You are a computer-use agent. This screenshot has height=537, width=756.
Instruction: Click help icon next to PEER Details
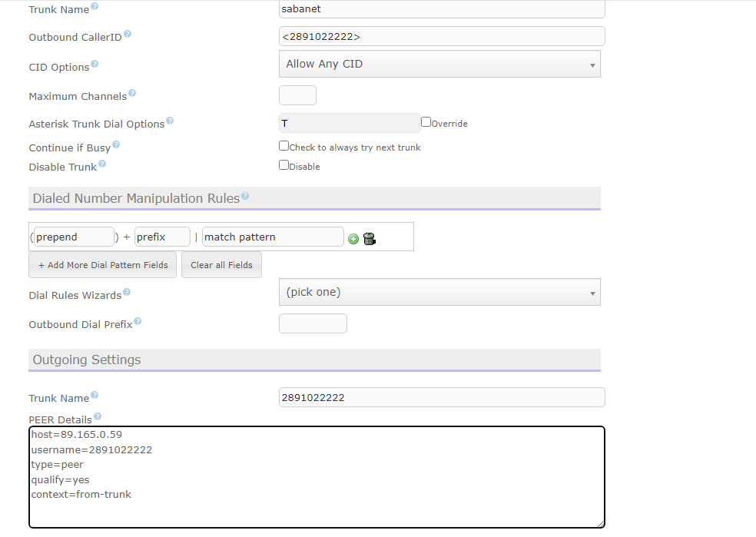click(98, 417)
